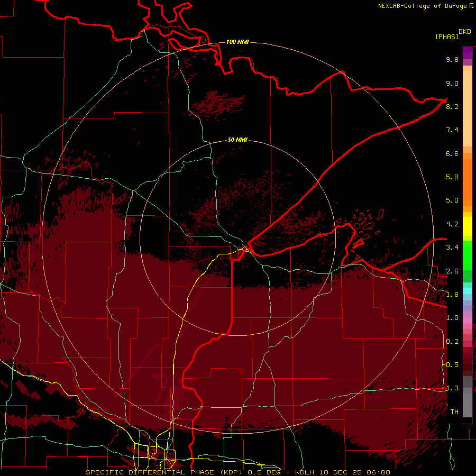Click the 4.2 legend value

(452, 224)
